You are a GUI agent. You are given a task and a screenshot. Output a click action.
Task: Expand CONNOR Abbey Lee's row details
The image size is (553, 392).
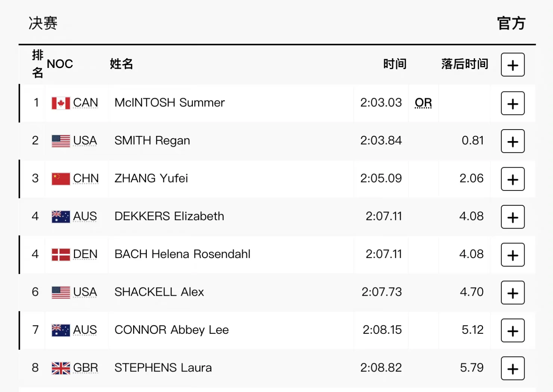(513, 331)
